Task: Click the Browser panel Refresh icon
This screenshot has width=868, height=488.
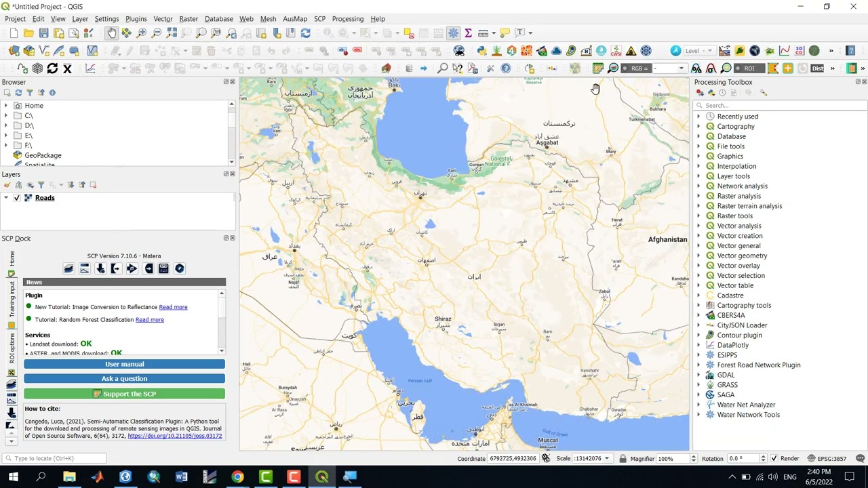Action: (x=18, y=93)
